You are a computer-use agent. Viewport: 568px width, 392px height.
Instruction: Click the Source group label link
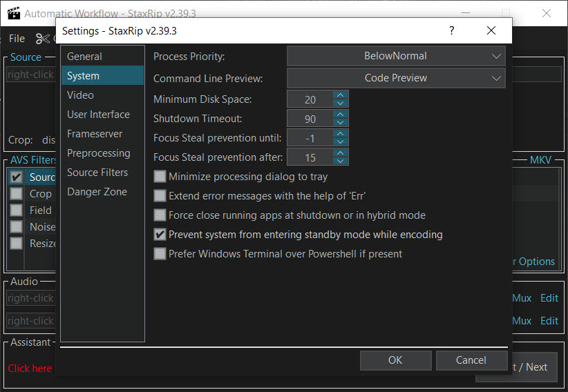pos(26,57)
